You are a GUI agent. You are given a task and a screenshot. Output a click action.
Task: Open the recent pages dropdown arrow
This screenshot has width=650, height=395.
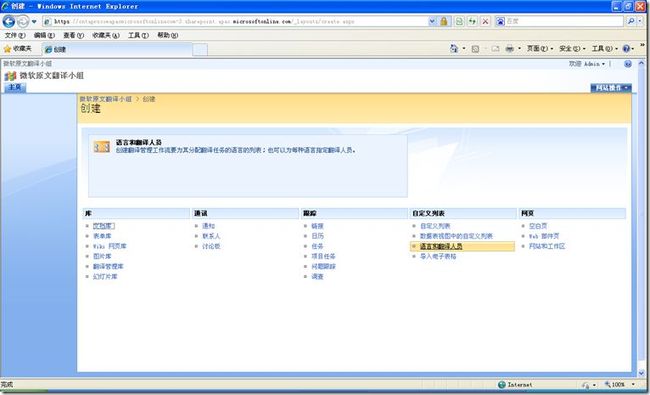[34, 22]
